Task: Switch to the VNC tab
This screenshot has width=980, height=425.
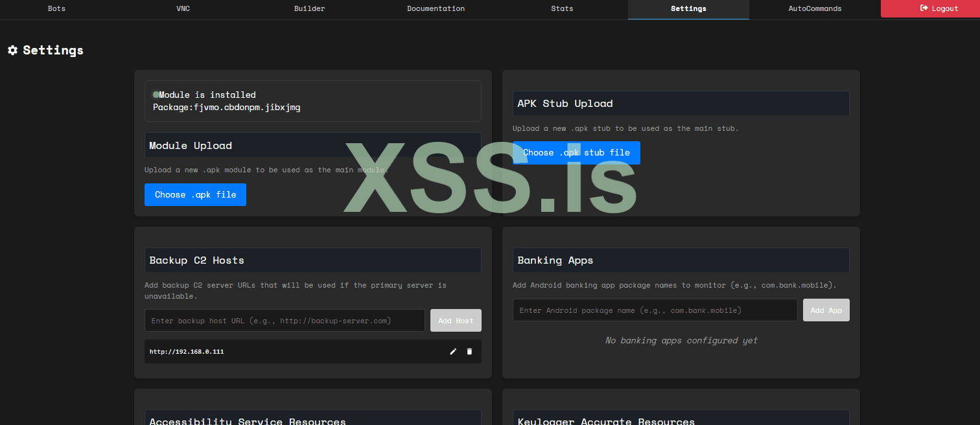Action: click(183, 8)
